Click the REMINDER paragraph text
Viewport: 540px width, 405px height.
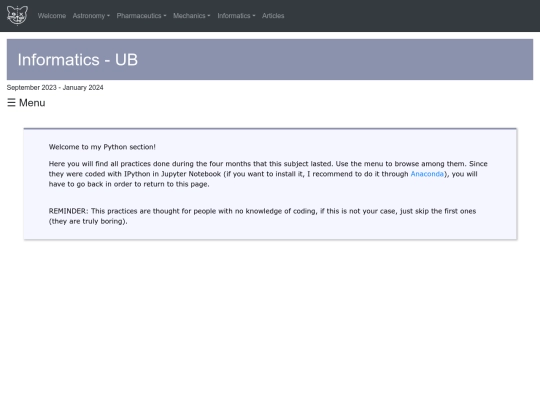[262, 216]
